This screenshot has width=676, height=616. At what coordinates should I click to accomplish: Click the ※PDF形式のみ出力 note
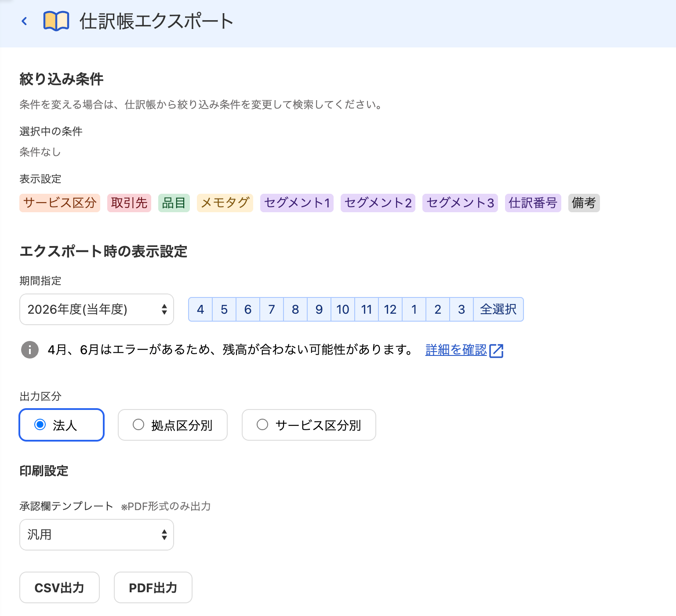coord(166,507)
